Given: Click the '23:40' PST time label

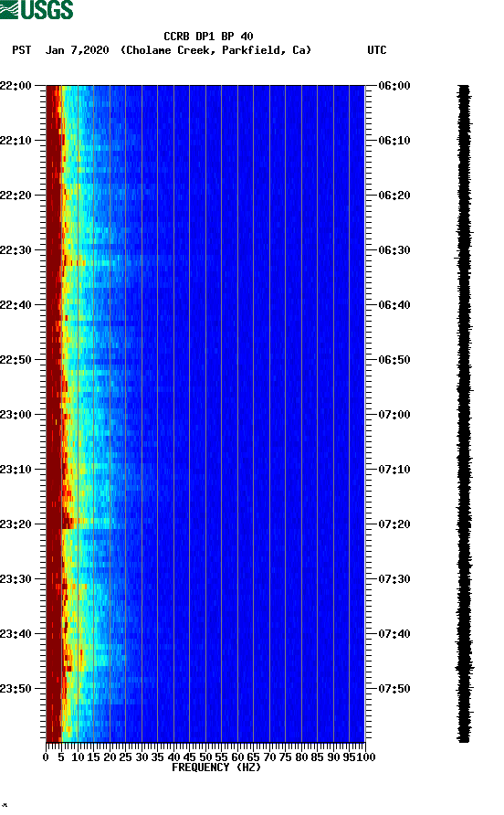Looking at the screenshot, I should coord(16,634).
